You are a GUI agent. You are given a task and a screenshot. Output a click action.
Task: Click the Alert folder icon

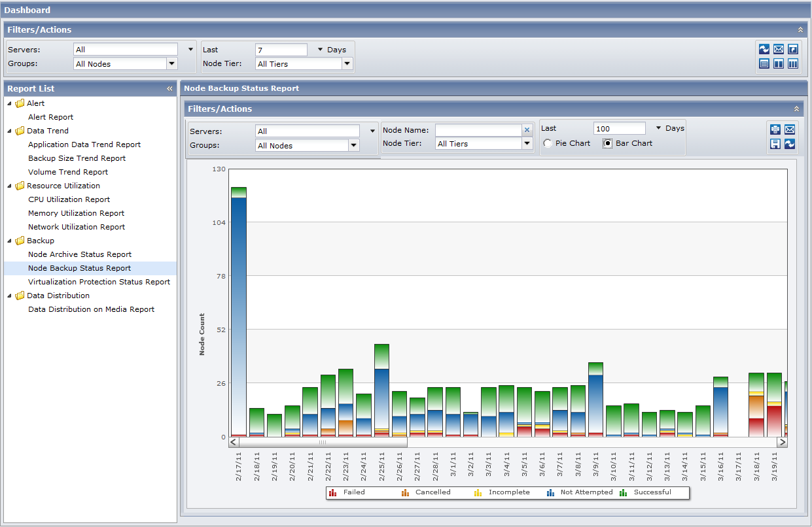(x=20, y=103)
